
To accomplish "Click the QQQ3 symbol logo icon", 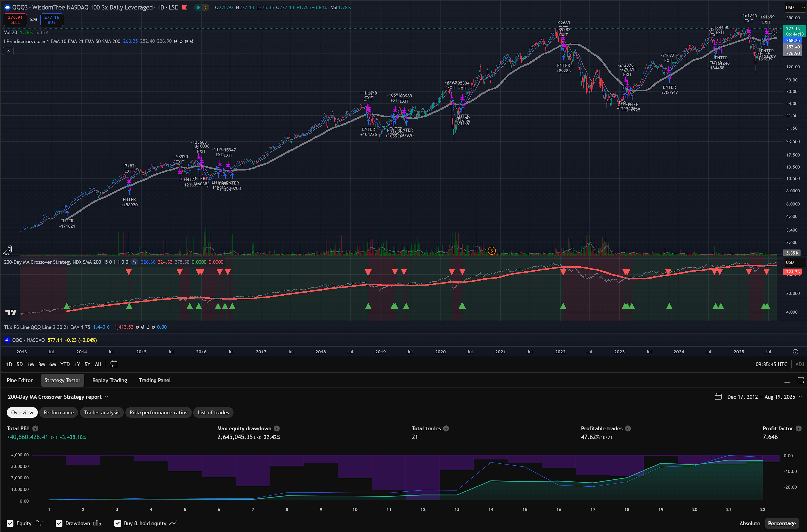I will 7,8.
